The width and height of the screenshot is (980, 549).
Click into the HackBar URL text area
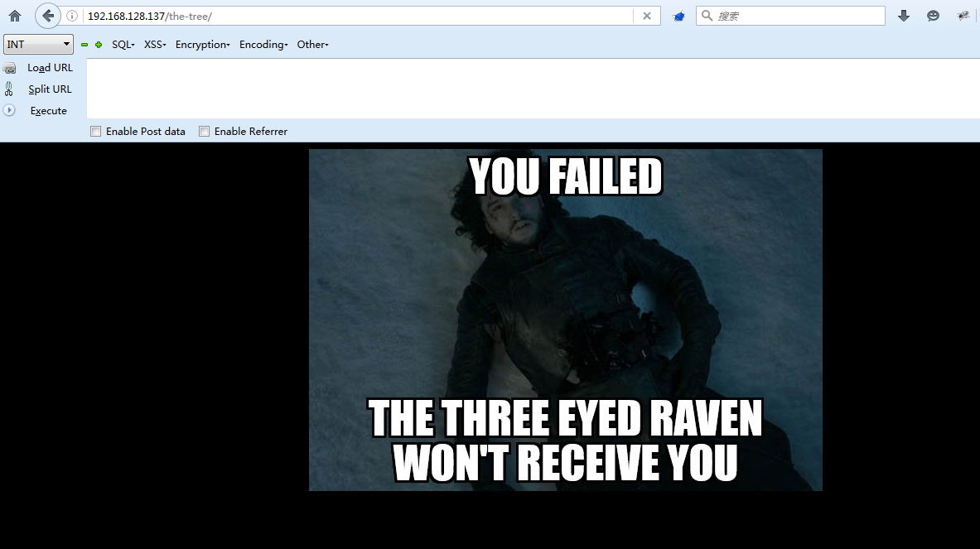coord(533,89)
